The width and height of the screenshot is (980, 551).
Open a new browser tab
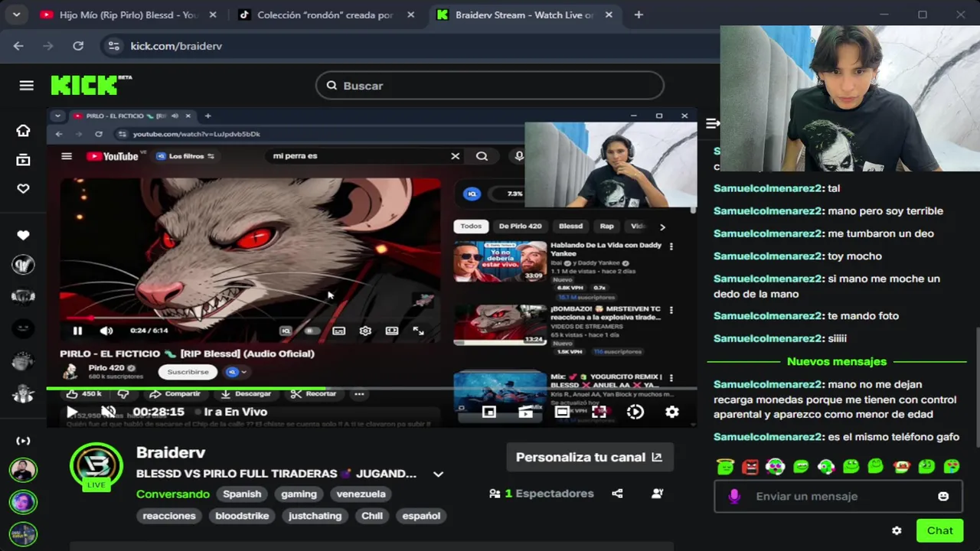click(x=639, y=15)
